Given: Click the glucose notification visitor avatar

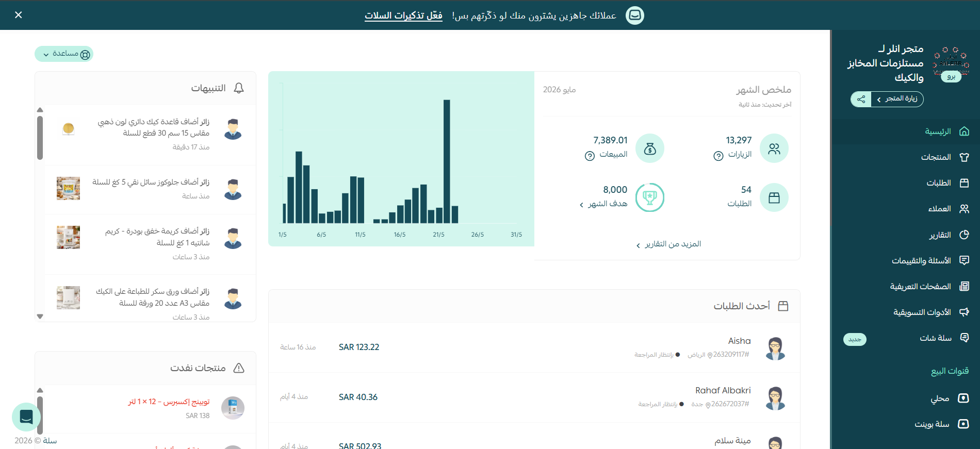Looking at the screenshot, I should click(x=233, y=189).
